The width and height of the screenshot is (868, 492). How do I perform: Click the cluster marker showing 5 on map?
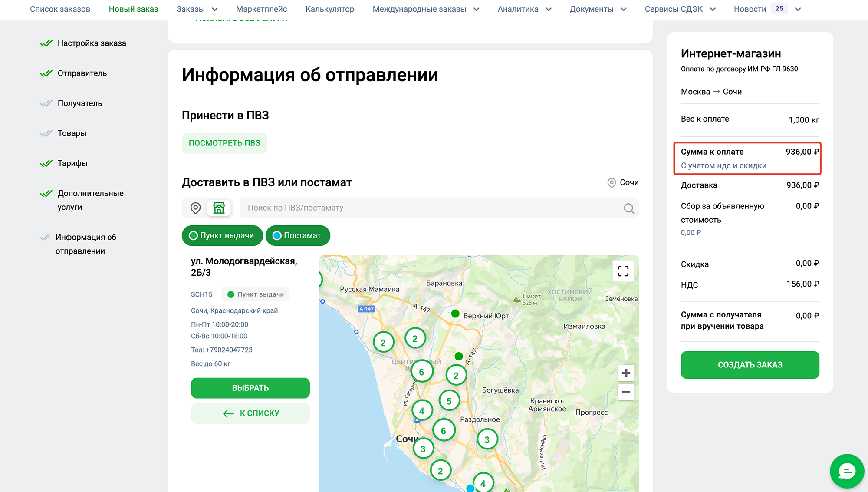pos(450,400)
